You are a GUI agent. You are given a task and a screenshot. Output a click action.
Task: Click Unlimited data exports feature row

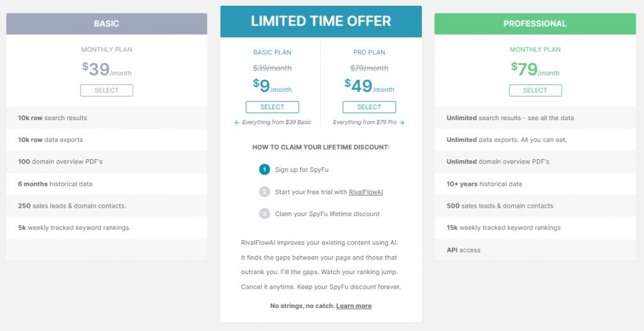pos(506,140)
